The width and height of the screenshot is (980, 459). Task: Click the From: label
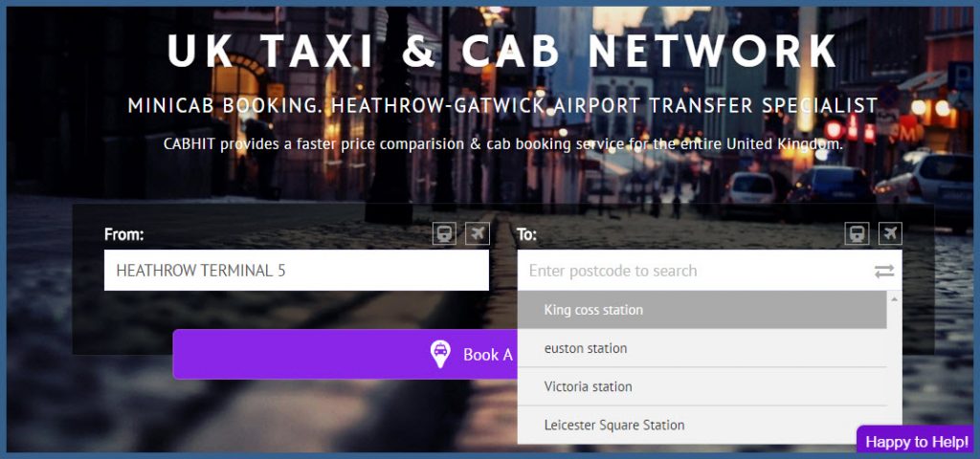click(x=123, y=234)
